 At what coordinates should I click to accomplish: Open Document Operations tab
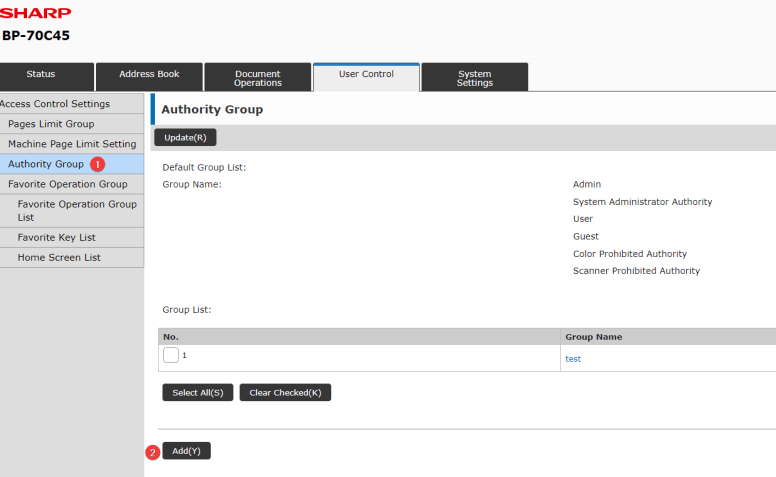[x=258, y=78]
